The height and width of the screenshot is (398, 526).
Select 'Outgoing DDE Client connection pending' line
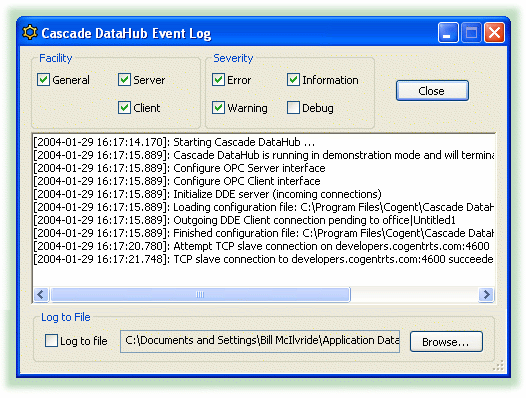244,220
